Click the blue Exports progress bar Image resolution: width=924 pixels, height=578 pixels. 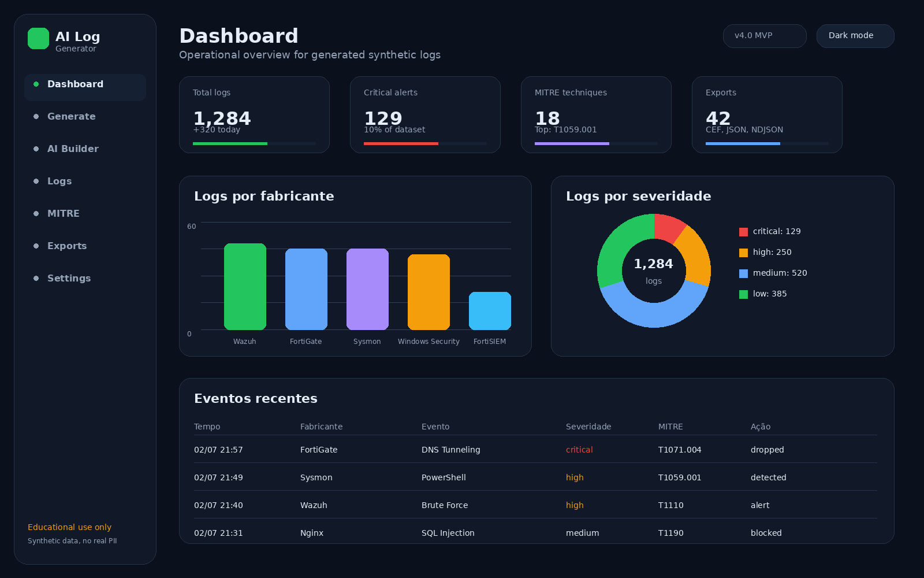[x=743, y=143]
